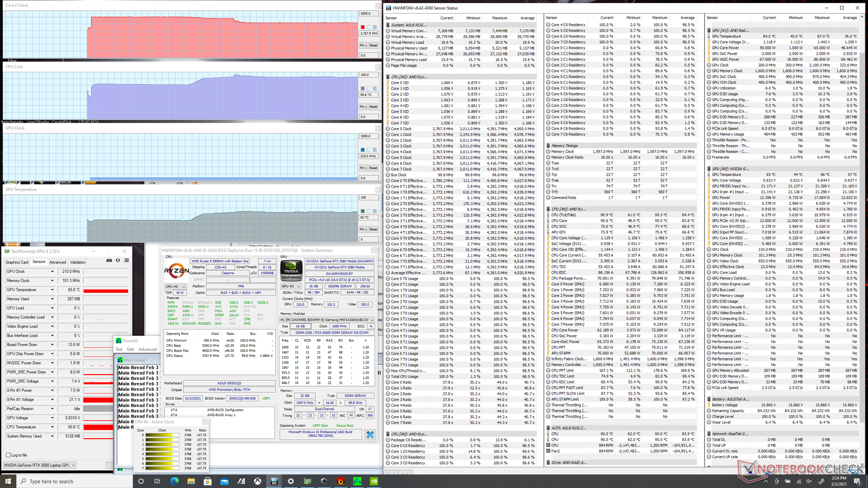Enable the Log to file checkbox
The image size is (868, 488).
(9, 455)
